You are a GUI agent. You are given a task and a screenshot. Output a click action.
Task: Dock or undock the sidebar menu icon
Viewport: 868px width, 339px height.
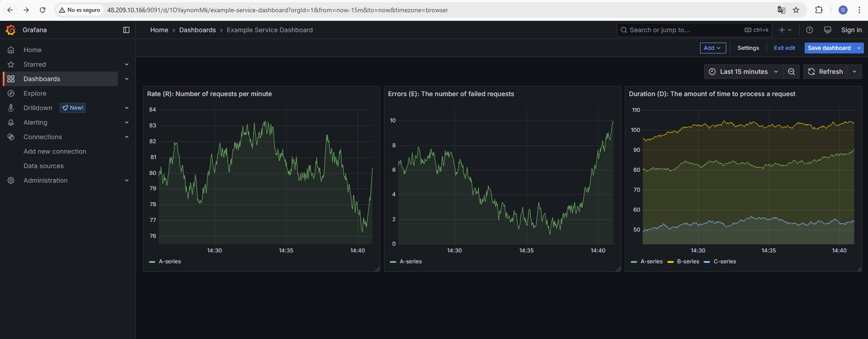126,30
